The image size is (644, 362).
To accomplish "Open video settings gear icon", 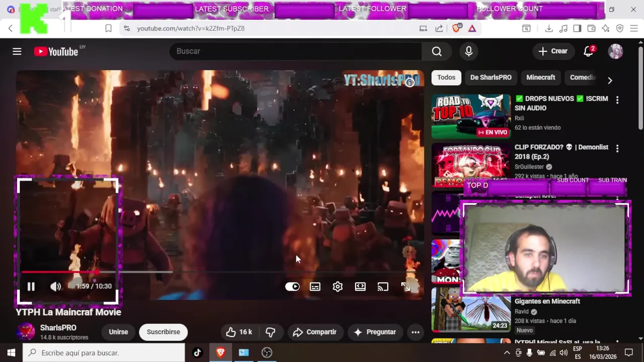I will click(338, 287).
